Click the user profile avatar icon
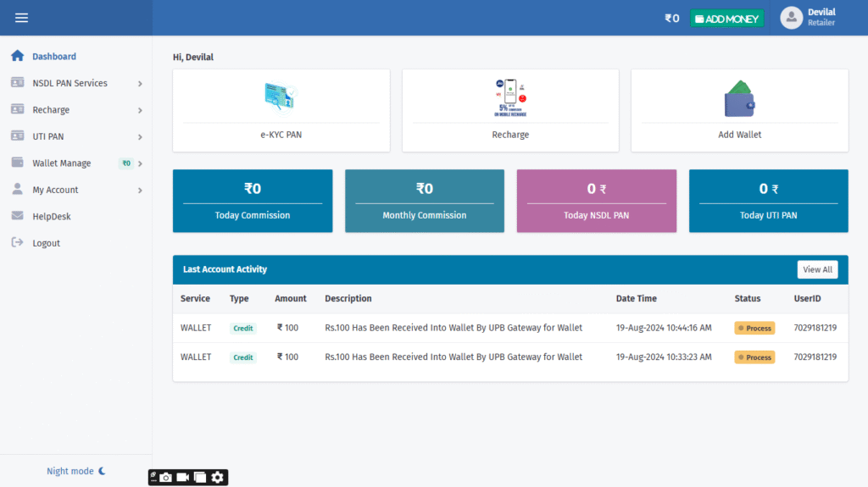 [791, 18]
